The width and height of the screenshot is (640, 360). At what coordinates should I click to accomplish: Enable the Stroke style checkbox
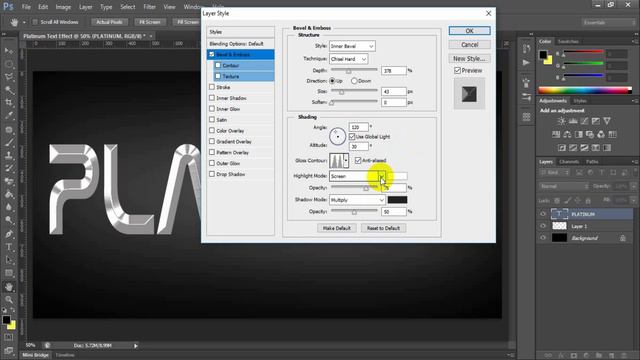[x=212, y=87]
